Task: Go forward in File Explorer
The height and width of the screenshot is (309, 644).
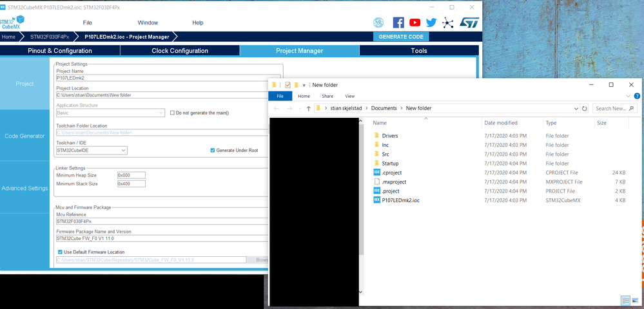Action: (x=288, y=108)
